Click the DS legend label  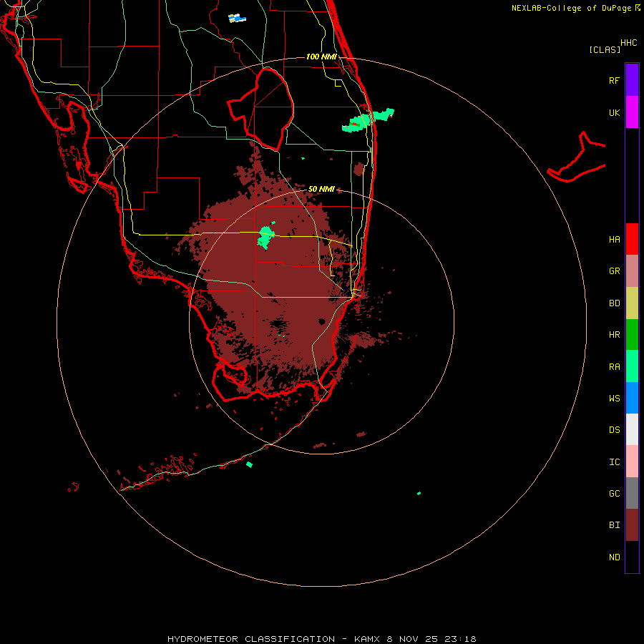click(x=614, y=430)
